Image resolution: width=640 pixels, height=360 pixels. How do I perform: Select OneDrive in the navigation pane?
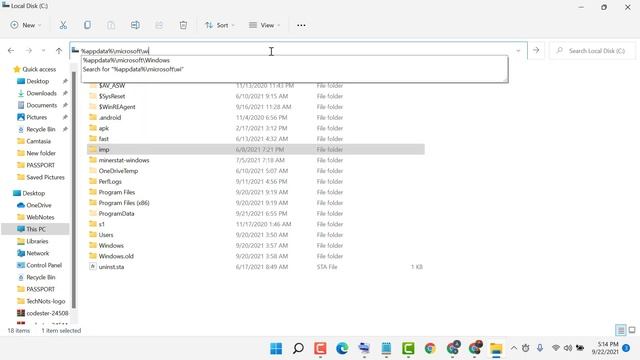point(39,205)
